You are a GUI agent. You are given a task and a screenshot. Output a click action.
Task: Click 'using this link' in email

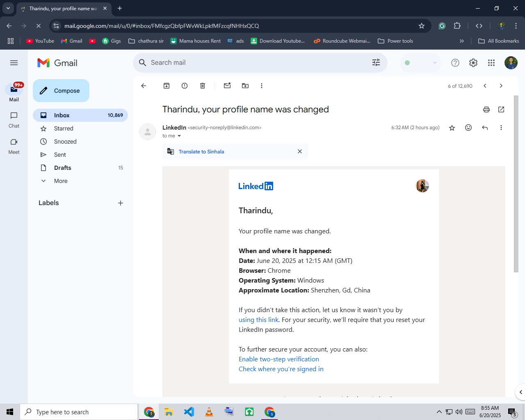258,320
